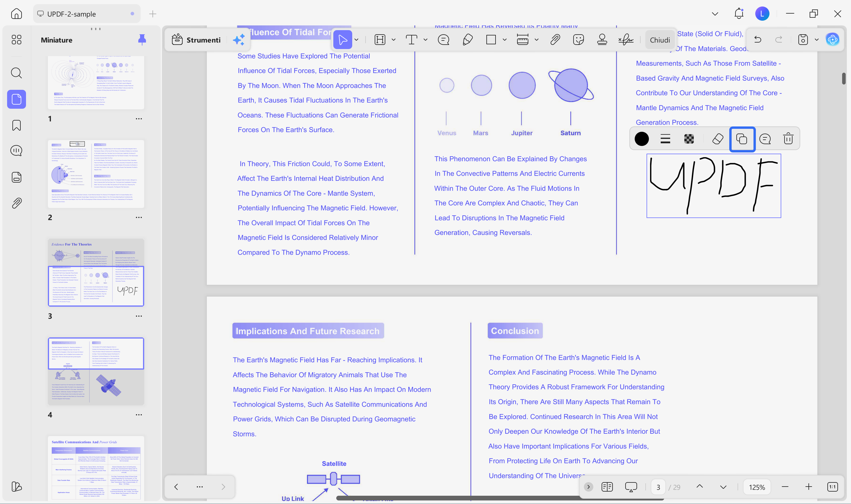This screenshot has height=504, width=851.
Task: Open page 4 thumbnail
Action: tap(96, 371)
